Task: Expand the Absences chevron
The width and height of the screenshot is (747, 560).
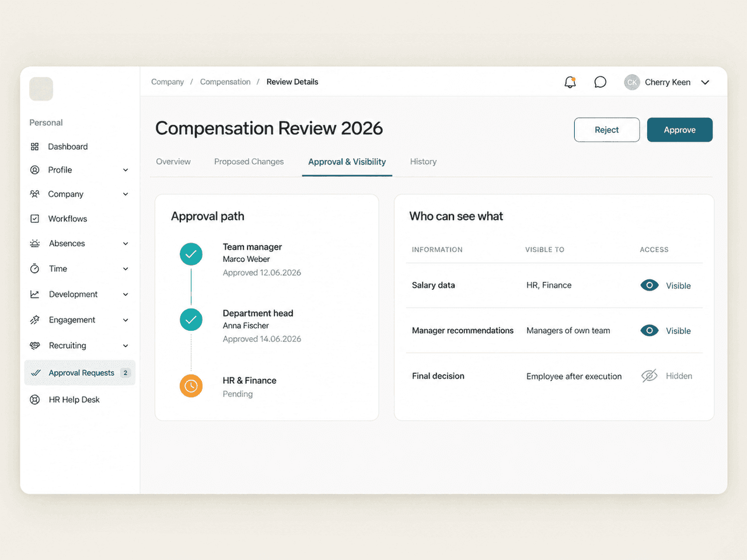Action: pyautogui.click(x=125, y=244)
